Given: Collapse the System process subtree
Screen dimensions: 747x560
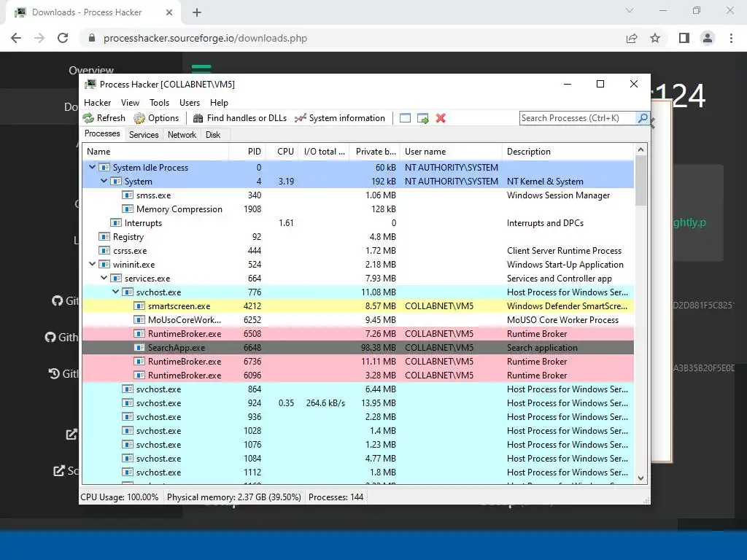Looking at the screenshot, I should 104,181.
